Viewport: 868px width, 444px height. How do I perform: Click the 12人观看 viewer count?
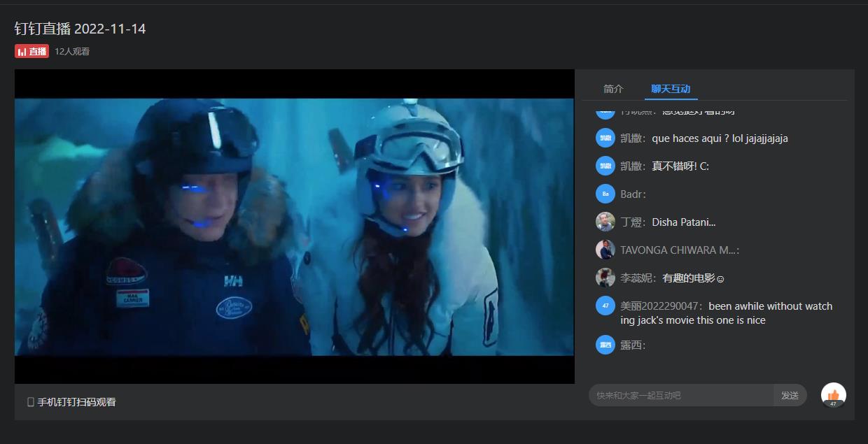pos(72,52)
